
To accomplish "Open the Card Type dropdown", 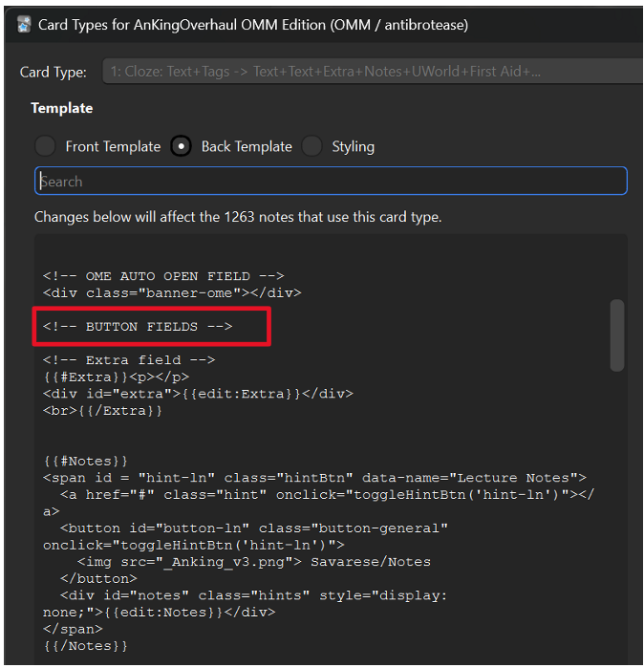I will pos(373,71).
